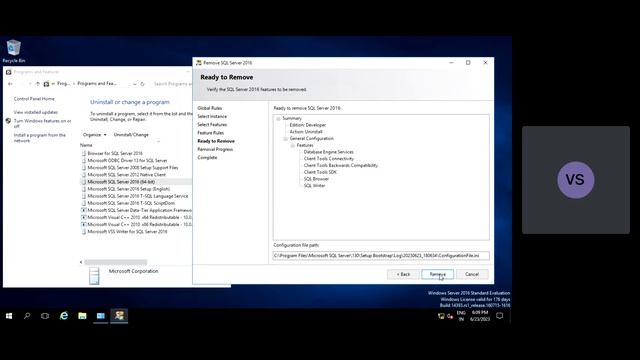
Task: Collapse the General Configuration tree node
Action: (285, 139)
